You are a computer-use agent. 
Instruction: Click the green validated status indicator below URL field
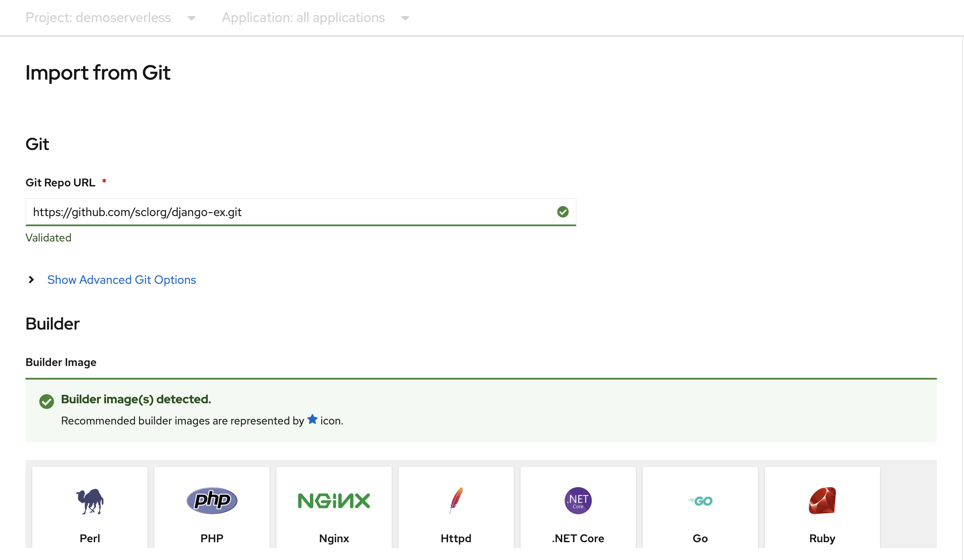point(48,237)
